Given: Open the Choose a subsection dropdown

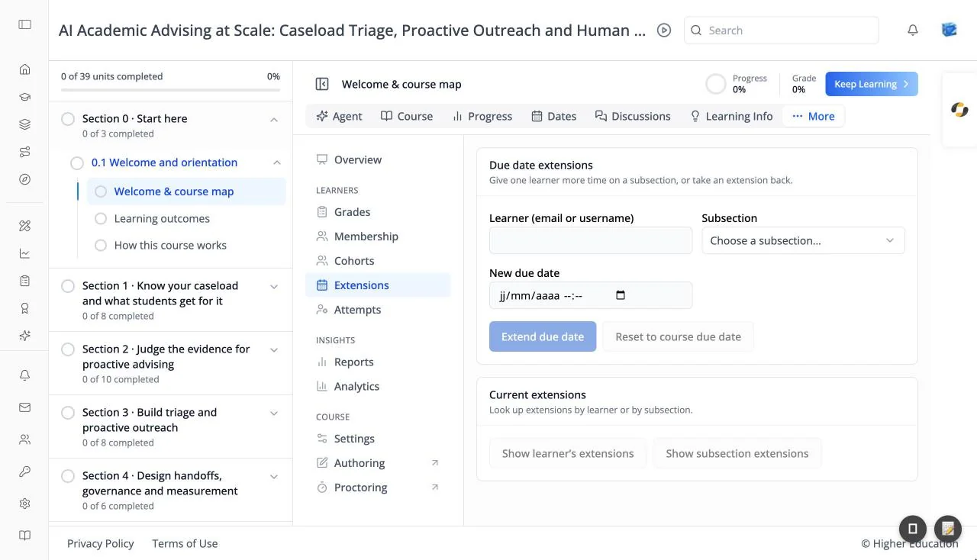Looking at the screenshot, I should pos(803,240).
